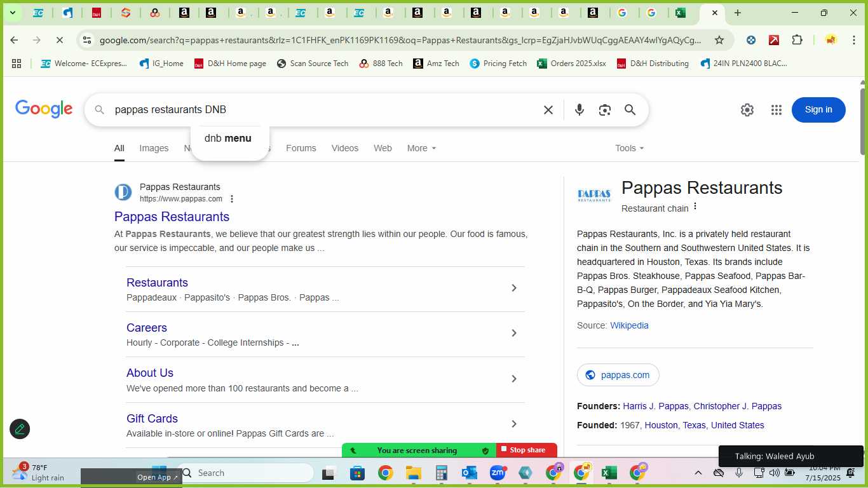Image resolution: width=868 pixels, height=488 pixels.
Task: Open Zoom from the taskbar
Action: [x=498, y=473]
